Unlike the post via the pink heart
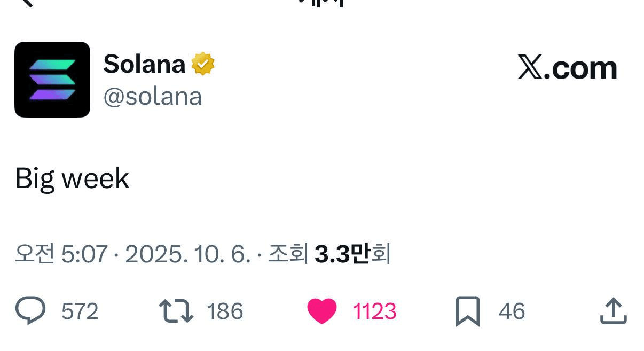 322,311
